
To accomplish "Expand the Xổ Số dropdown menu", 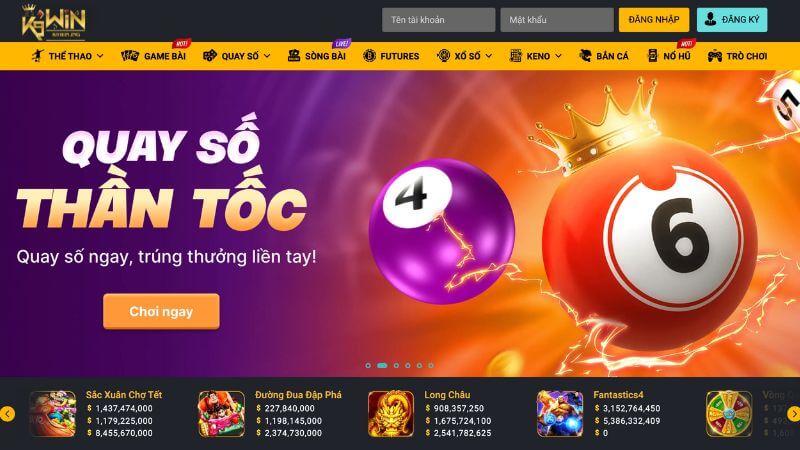I will click(465, 56).
